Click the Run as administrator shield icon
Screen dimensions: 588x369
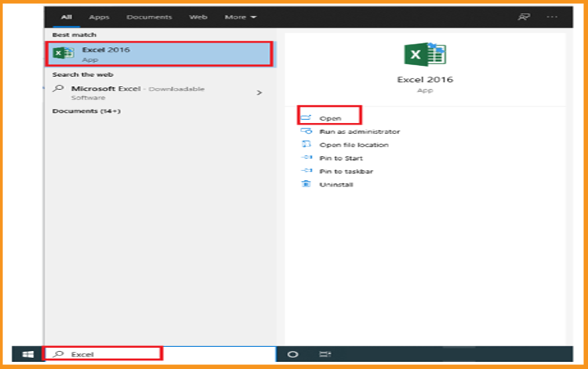(x=306, y=131)
